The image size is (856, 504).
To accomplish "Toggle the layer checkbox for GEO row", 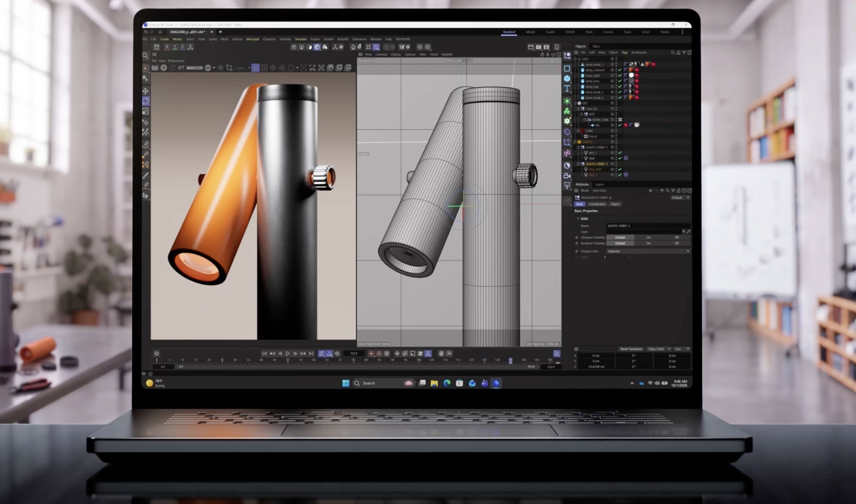I will [x=612, y=59].
